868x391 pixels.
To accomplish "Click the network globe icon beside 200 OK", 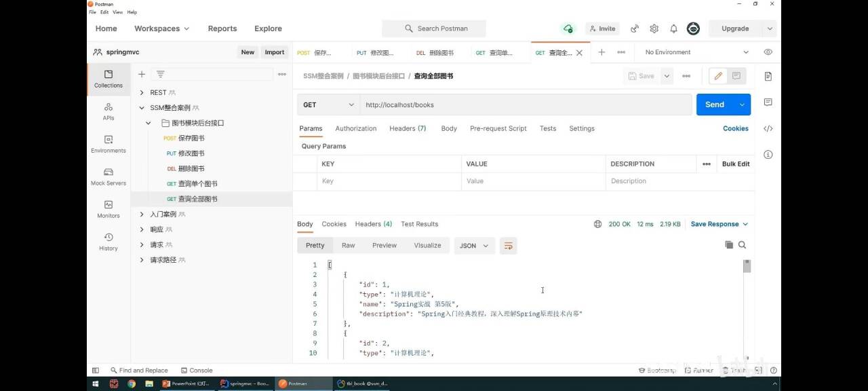I will click(x=597, y=224).
